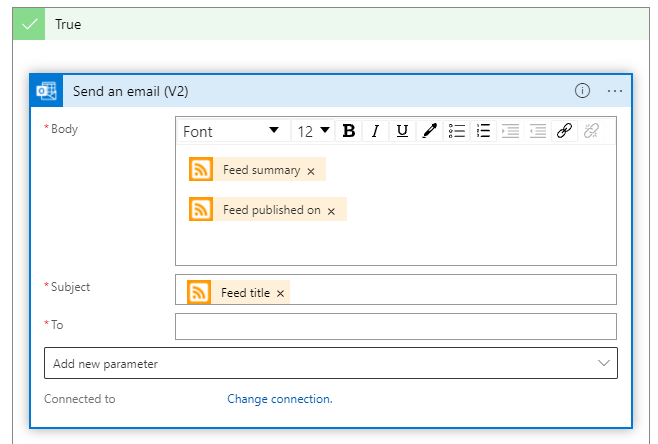This screenshot has width=658, height=444.
Task: Show info for Send an email action
Action: 582,91
